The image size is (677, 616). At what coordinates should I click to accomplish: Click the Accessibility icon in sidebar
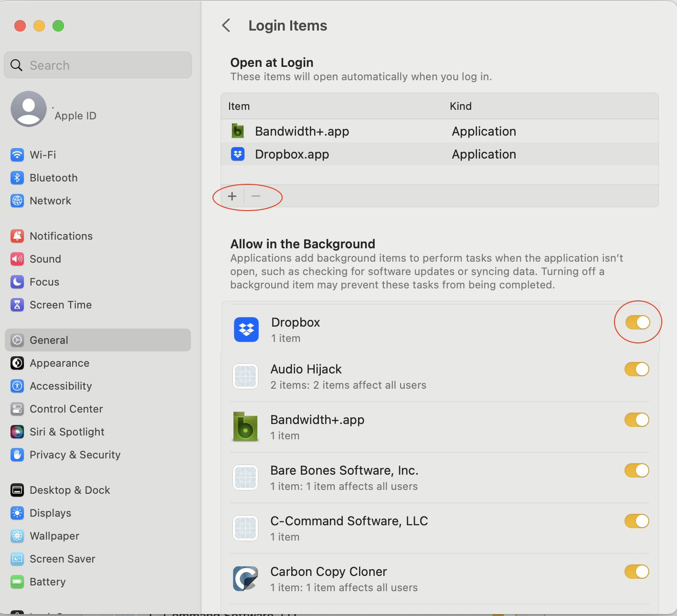[x=17, y=386]
